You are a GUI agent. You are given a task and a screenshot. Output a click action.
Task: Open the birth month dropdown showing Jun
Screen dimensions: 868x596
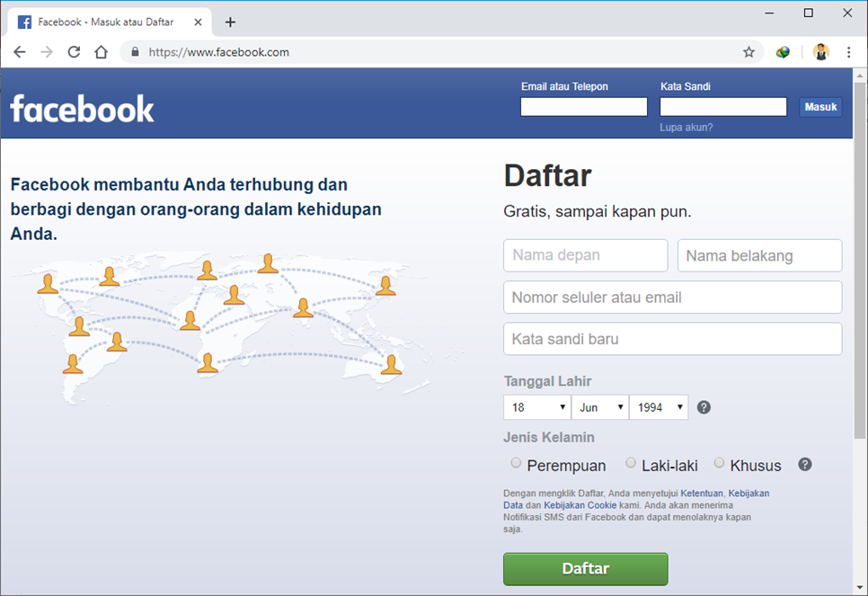(x=600, y=407)
